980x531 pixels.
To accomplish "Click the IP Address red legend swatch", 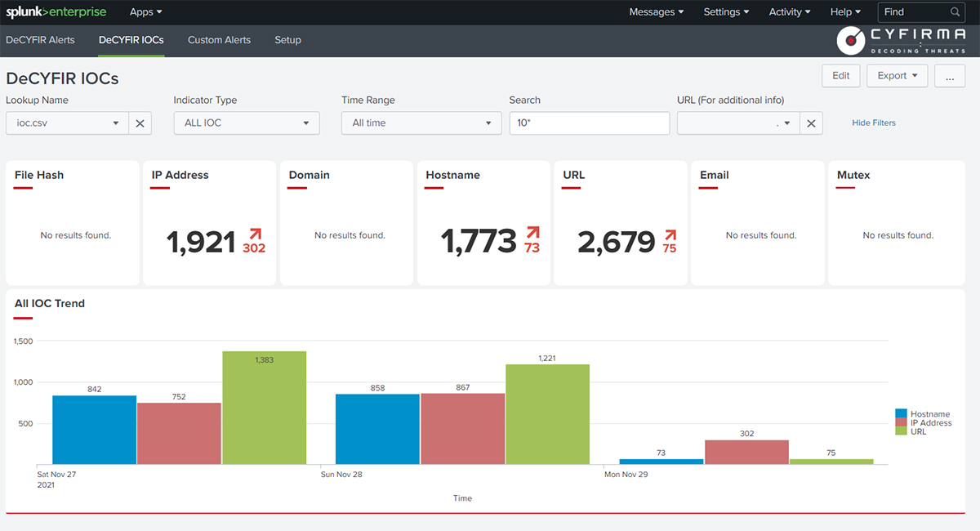I will [x=902, y=423].
